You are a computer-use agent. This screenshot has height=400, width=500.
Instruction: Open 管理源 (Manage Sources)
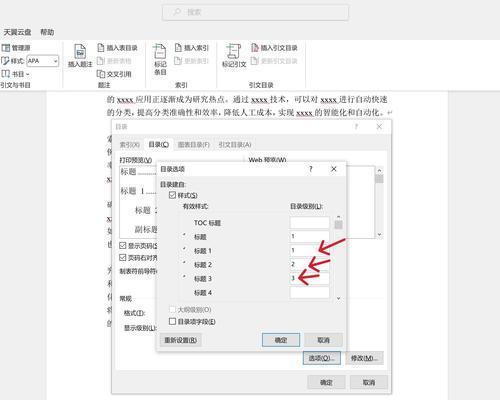tap(16, 48)
